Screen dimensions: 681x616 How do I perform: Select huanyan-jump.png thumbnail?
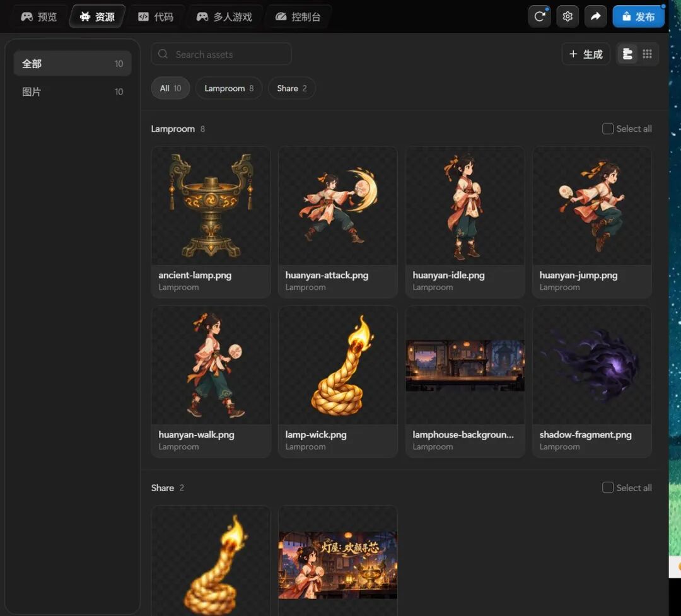point(591,206)
